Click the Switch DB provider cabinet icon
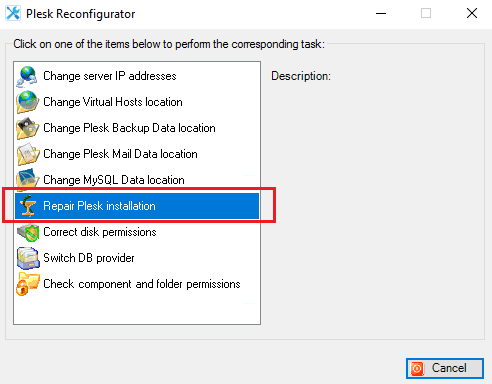 (27, 258)
